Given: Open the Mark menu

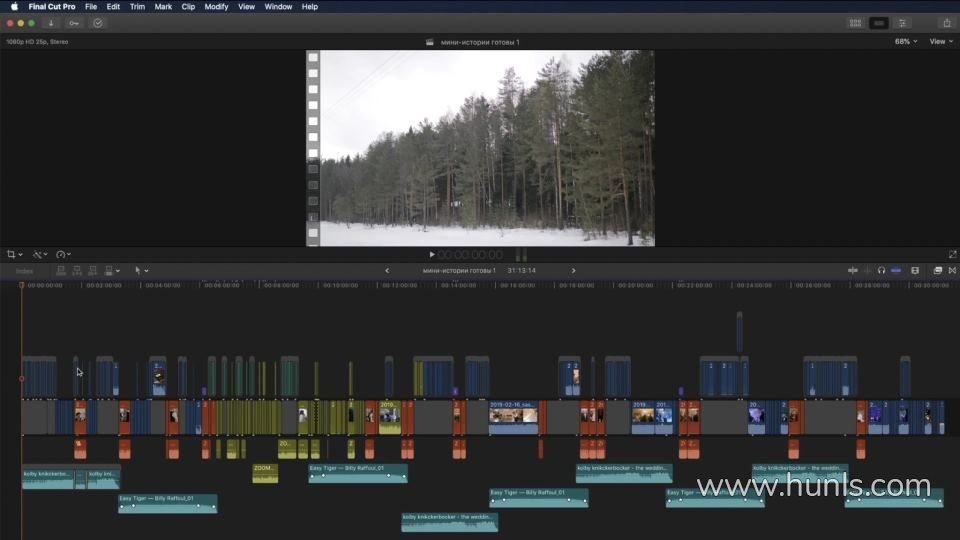Looking at the screenshot, I should [163, 7].
